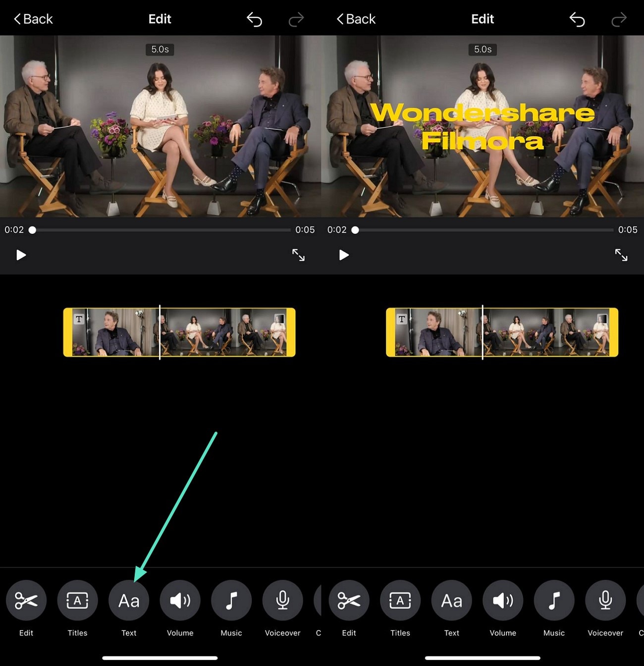Expand right video preview to fullscreen

coord(621,255)
